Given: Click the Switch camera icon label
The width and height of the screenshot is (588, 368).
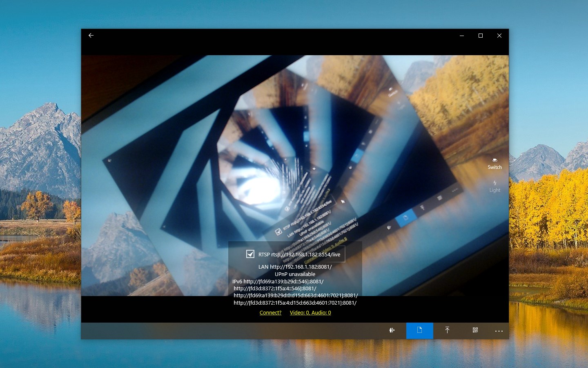Looking at the screenshot, I should (x=494, y=167).
